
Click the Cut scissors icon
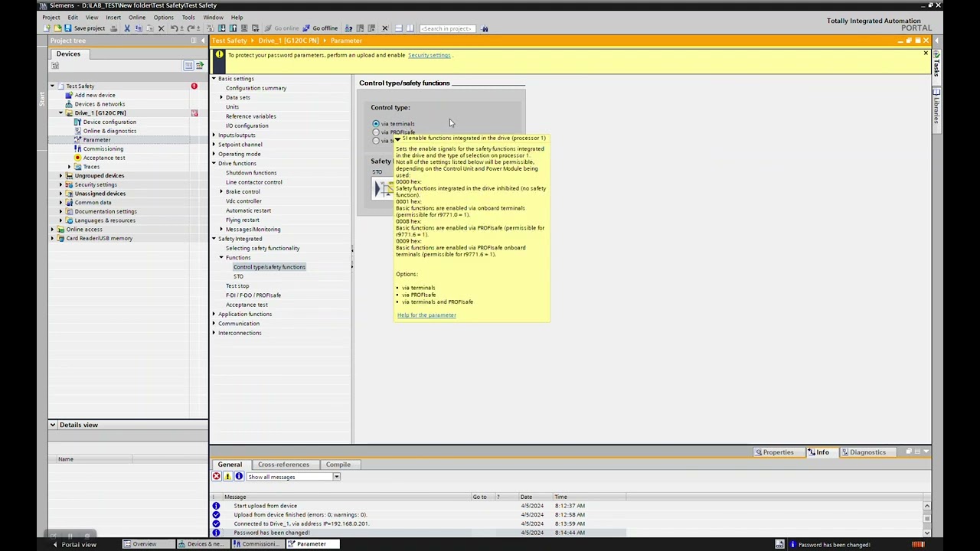pyautogui.click(x=127, y=28)
